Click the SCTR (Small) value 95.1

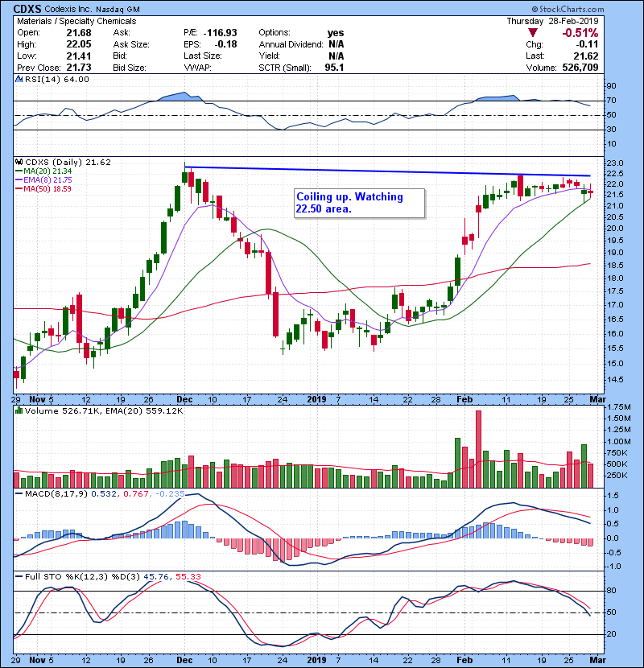tap(334, 68)
